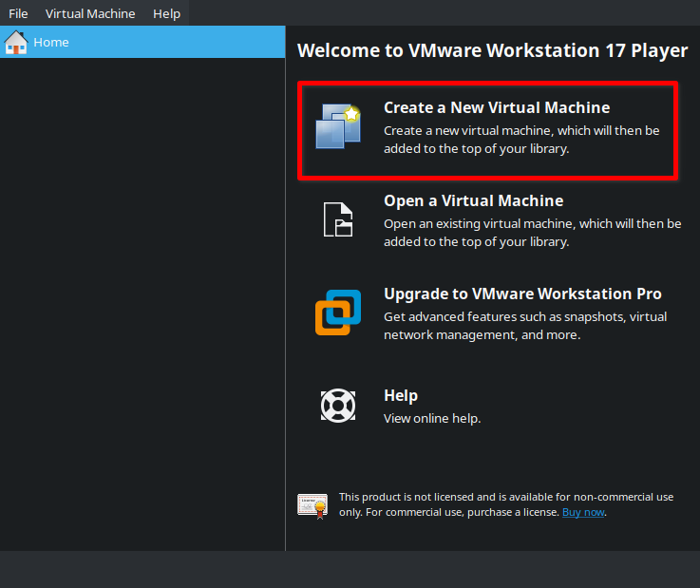Click the VMware Workstation Pro upgrade icon

tap(338, 313)
